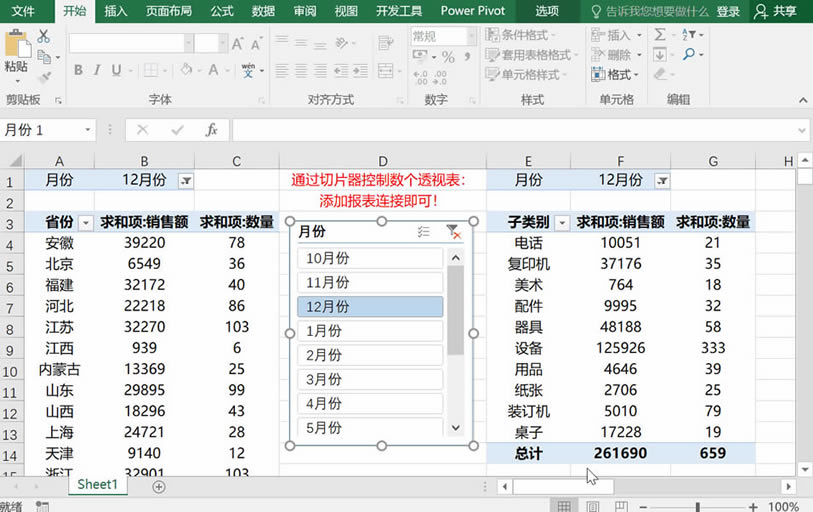Click the 删除 cells button

coord(616,54)
